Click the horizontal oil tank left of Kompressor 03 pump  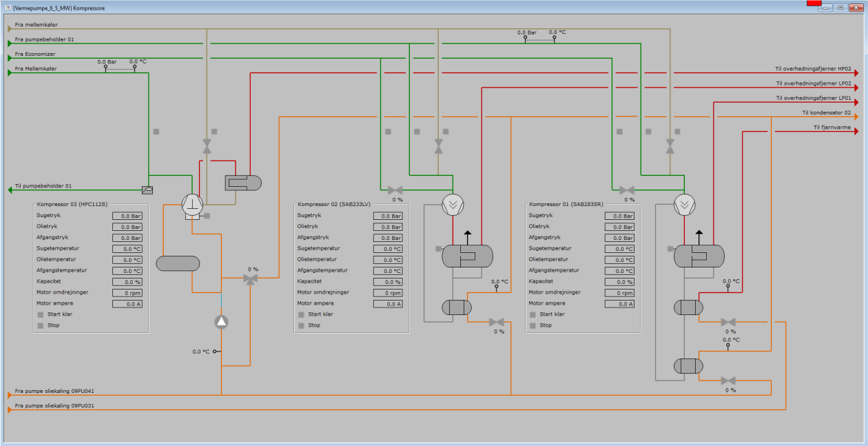coord(178,263)
